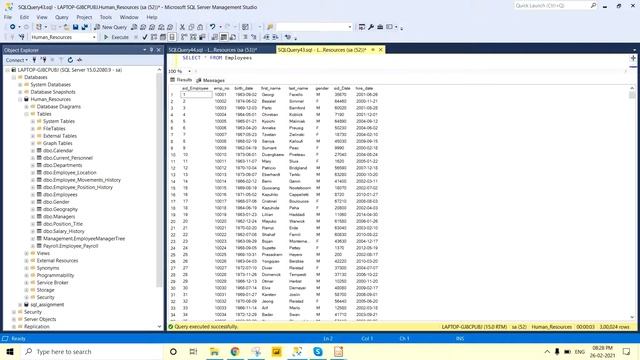This screenshot has width=640, height=360.
Task: Open the empty search combo box in toolbar
Action: [x=350, y=27]
